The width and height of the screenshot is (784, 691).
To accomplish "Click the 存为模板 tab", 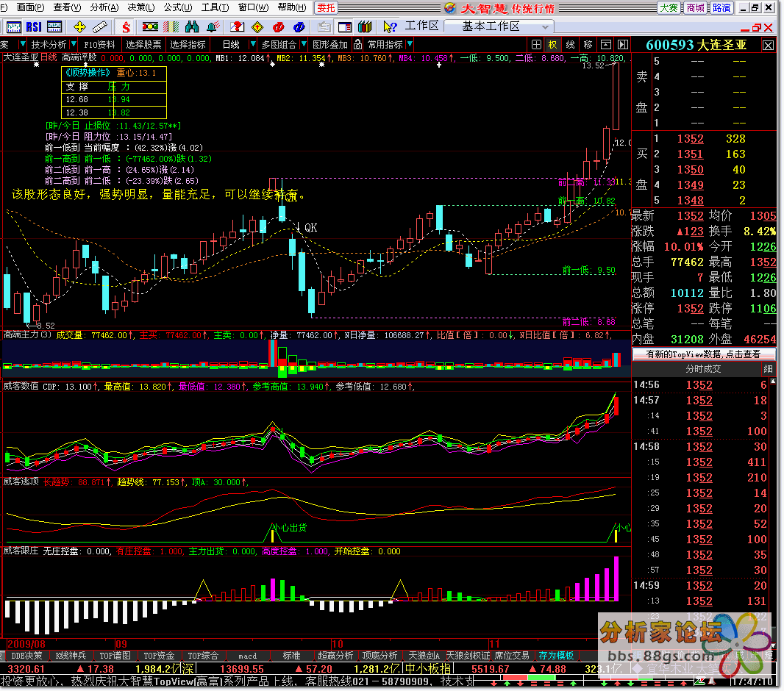I will coord(556,656).
